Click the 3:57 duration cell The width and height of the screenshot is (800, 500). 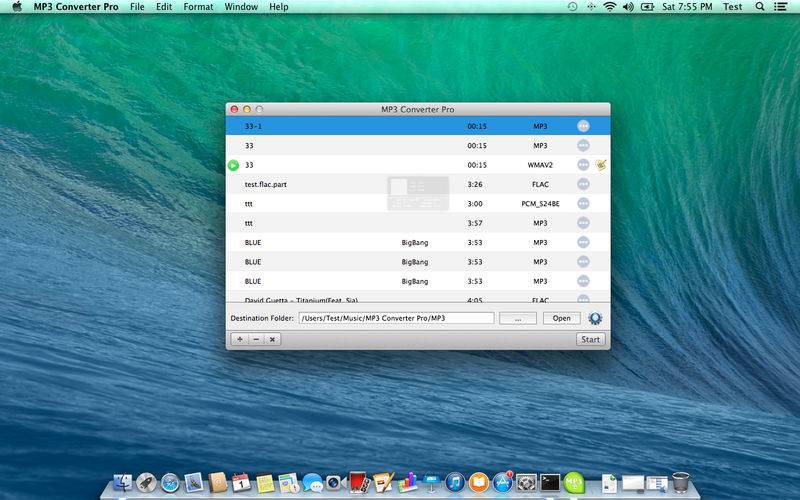pyautogui.click(x=474, y=223)
